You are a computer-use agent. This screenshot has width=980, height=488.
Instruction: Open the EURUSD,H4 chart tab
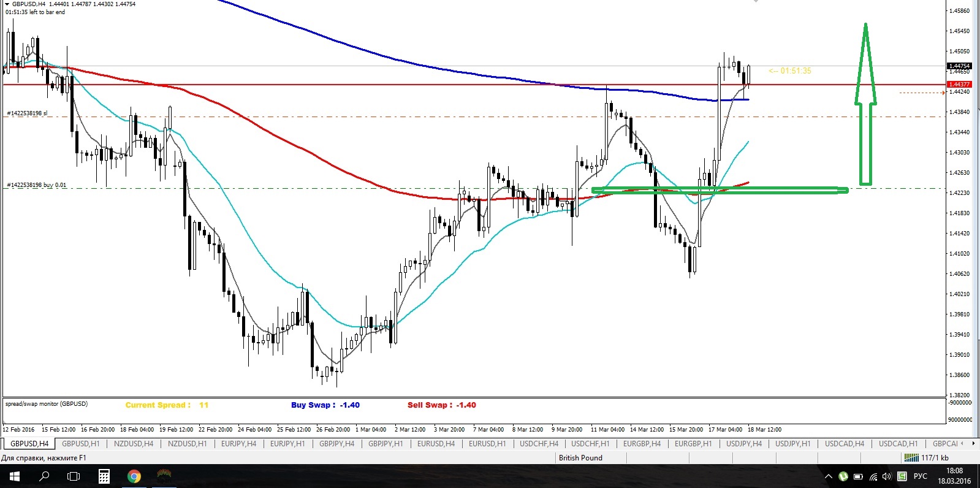pos(436,443)
